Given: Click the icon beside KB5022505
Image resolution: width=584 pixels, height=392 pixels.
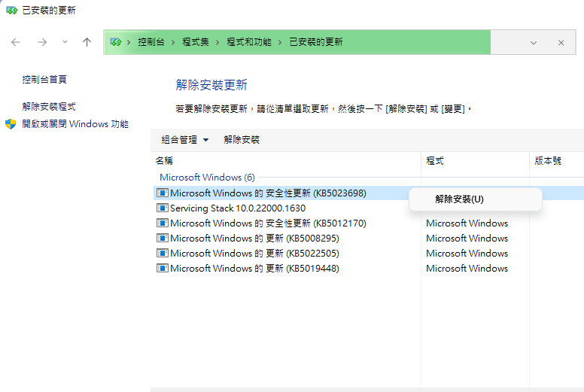Looking at the screenshot, I should click(163, 253).
